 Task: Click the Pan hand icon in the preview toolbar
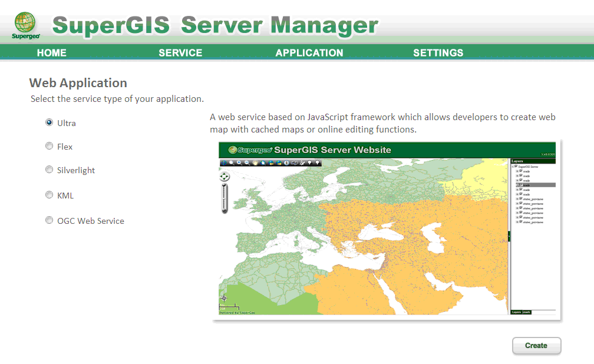tap(255, 163)
